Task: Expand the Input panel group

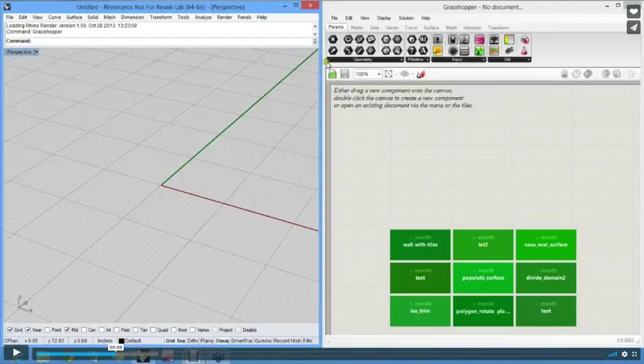Action: click(483, 60)
